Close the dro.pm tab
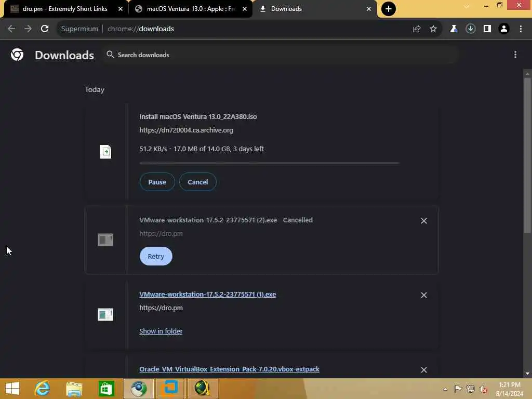 [x=121, y=9]
